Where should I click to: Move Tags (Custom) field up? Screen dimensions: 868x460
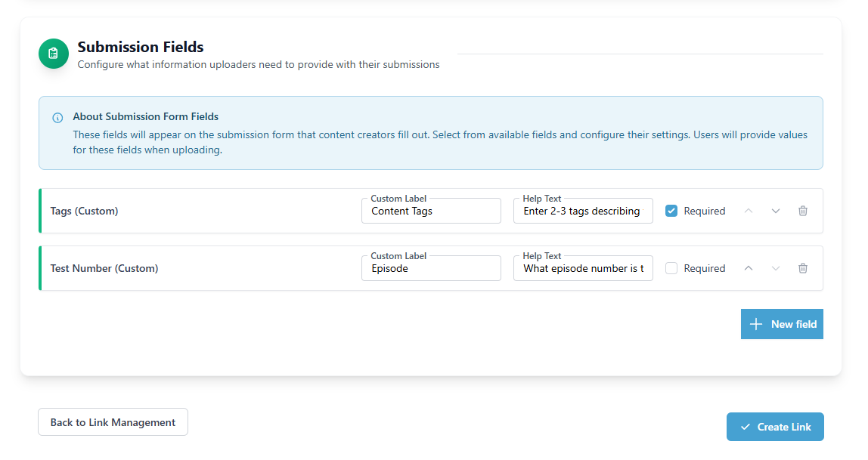coord(749,211)
